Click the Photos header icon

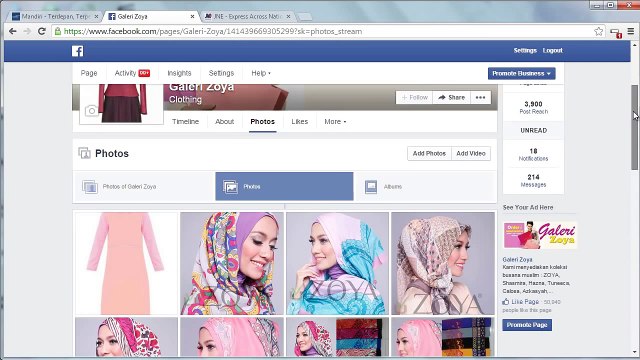point(84,153)
